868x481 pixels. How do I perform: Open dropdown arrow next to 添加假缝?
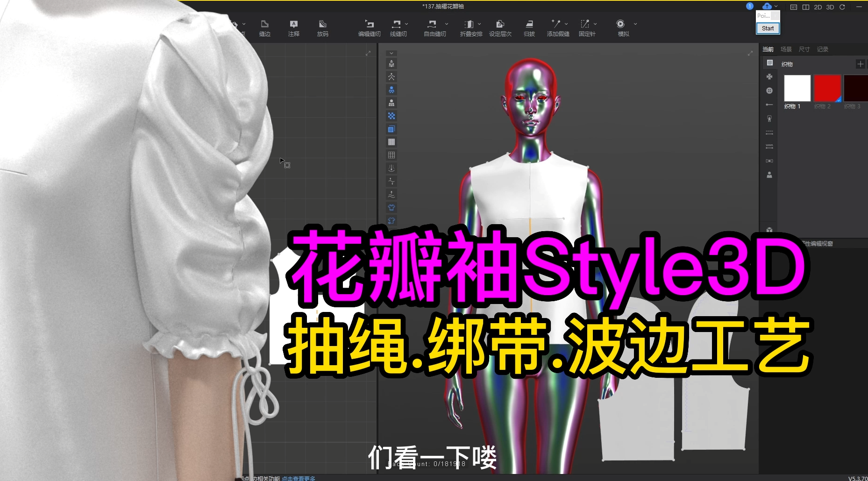coord(566,24)
